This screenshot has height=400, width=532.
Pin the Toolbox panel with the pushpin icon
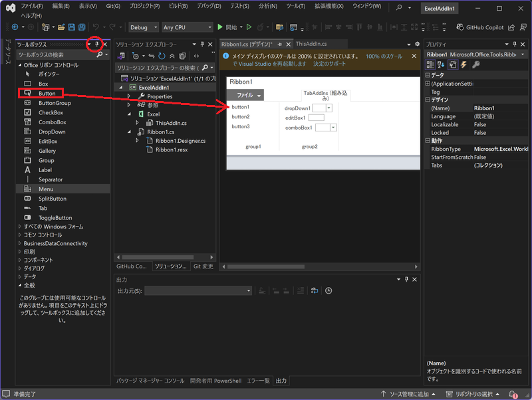[96, 45]
